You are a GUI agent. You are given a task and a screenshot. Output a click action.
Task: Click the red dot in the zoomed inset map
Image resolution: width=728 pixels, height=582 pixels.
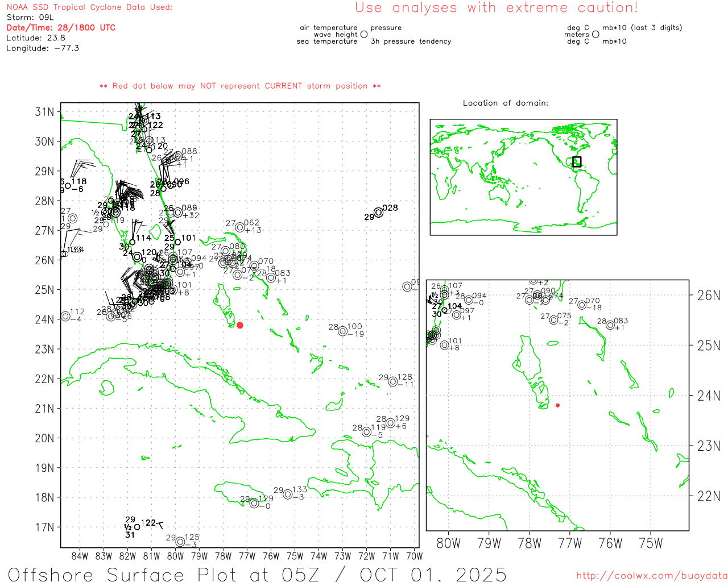coord(557,405)
